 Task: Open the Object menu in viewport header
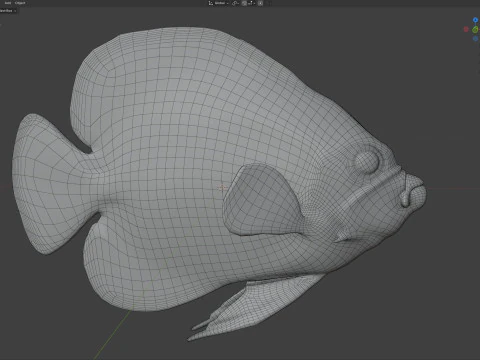click(x=20, y=3)
